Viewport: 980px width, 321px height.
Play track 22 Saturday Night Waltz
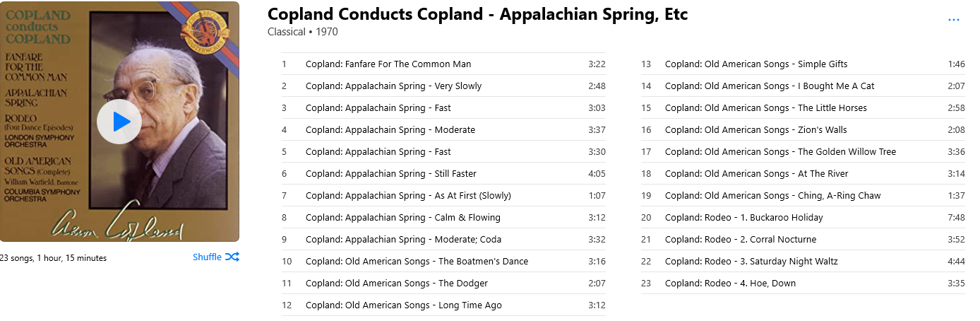pos(803,262)
